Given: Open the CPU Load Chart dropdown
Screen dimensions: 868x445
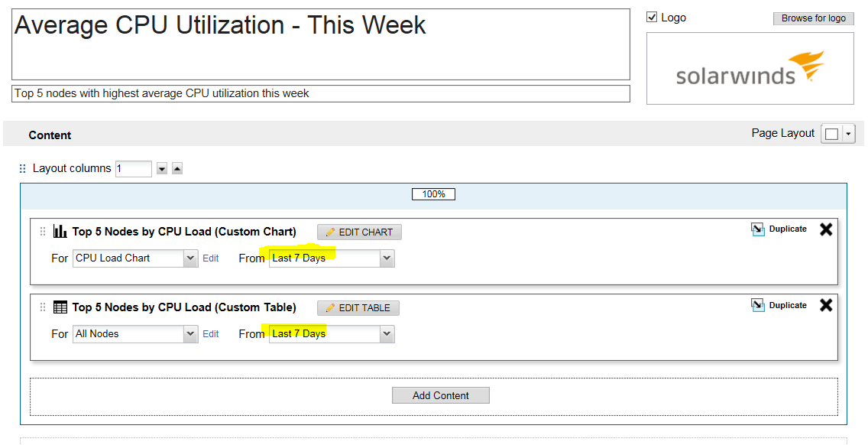Looking at the screenshot, I should click(x=191, y=258).
